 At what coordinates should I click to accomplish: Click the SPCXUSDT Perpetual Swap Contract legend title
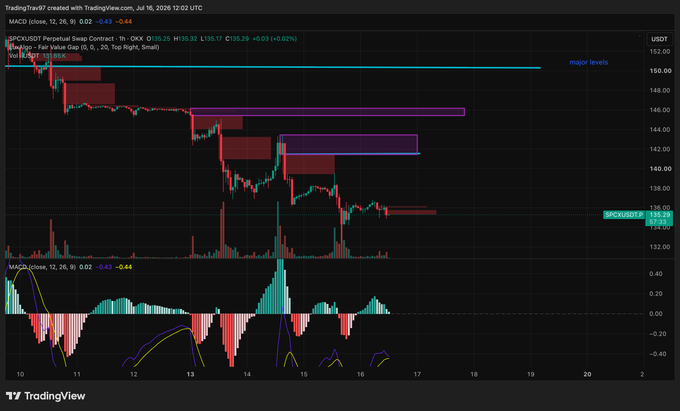(x=76, y=39)
